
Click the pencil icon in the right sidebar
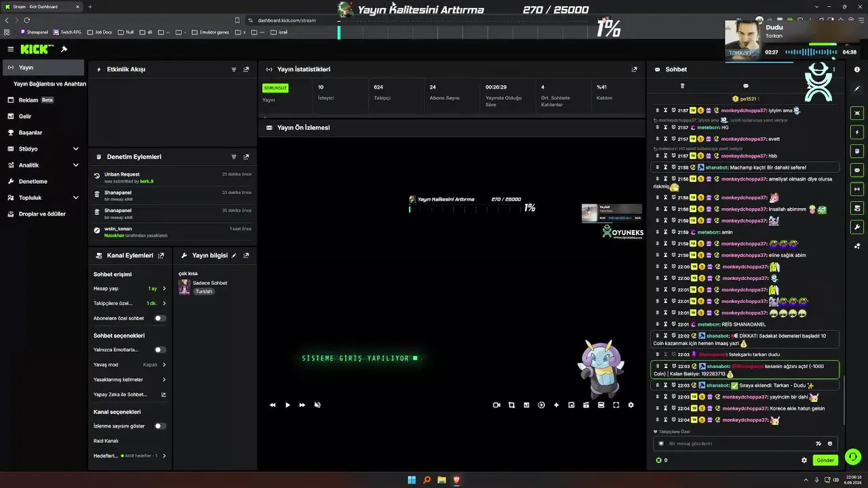(x=857, y=88)
